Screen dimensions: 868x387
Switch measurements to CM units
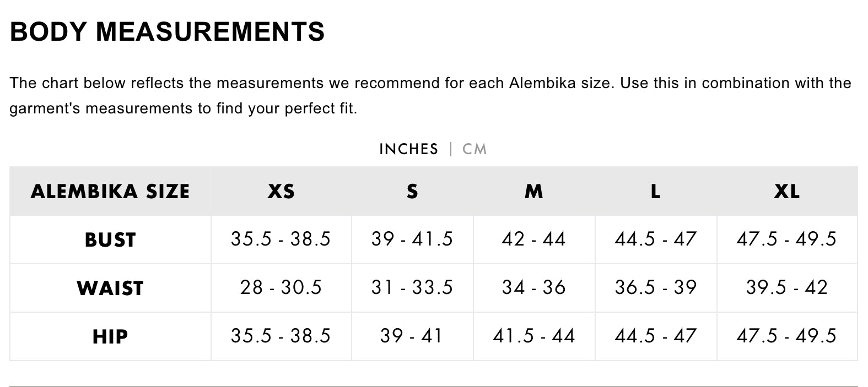[475, 149]
